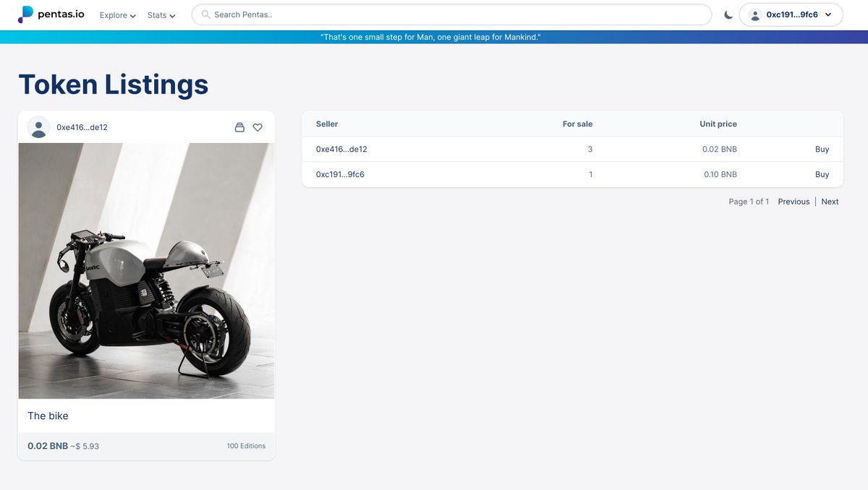Click the quote banner text
This screenshot has width=868, height=490.
(430, 37)
